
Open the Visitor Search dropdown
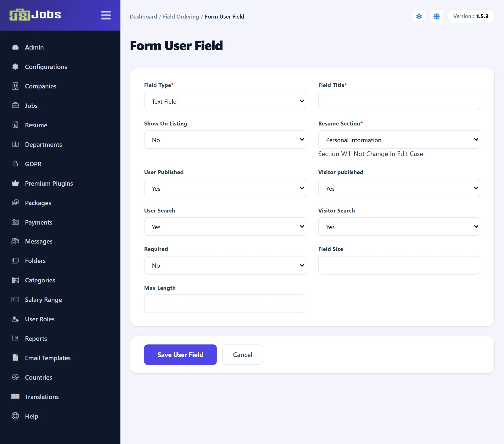coord(399,227)
